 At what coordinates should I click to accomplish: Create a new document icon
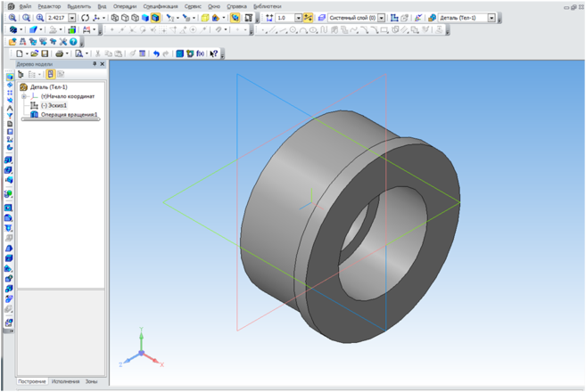pyautogui.click(x=20, y=53)
